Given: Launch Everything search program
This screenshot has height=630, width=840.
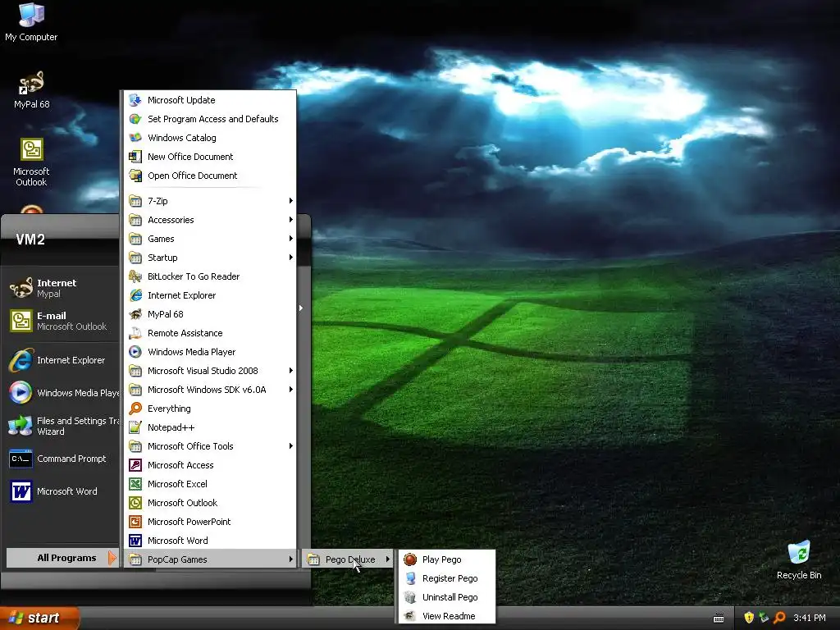Looking at the screenshot, I should (x=210, y=409).
